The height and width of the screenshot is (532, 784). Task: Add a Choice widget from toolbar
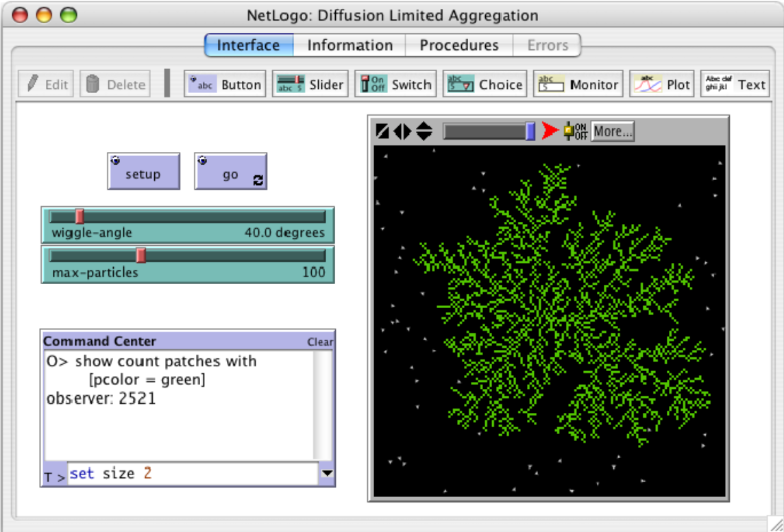485,85
